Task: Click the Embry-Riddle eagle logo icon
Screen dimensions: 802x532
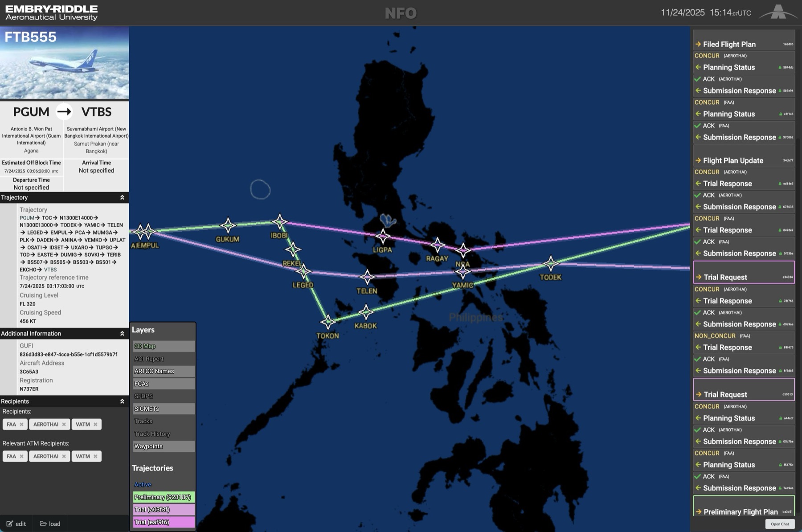Action: [778, 12]
